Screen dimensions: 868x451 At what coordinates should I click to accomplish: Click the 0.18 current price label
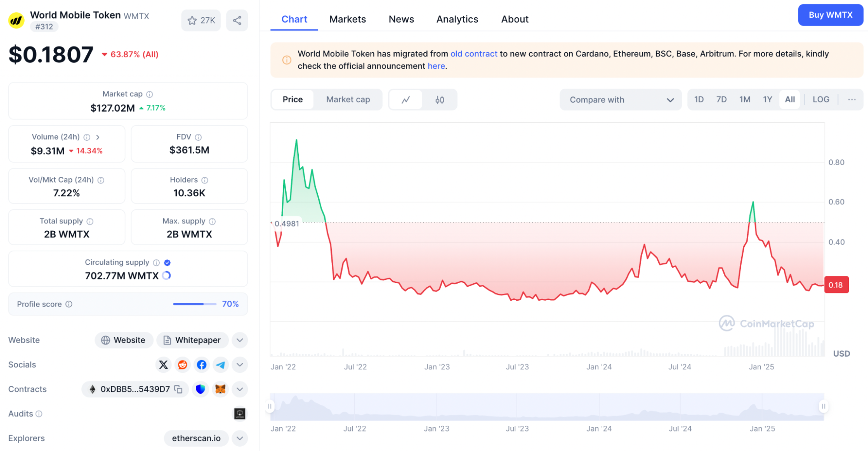coord(836,285)
